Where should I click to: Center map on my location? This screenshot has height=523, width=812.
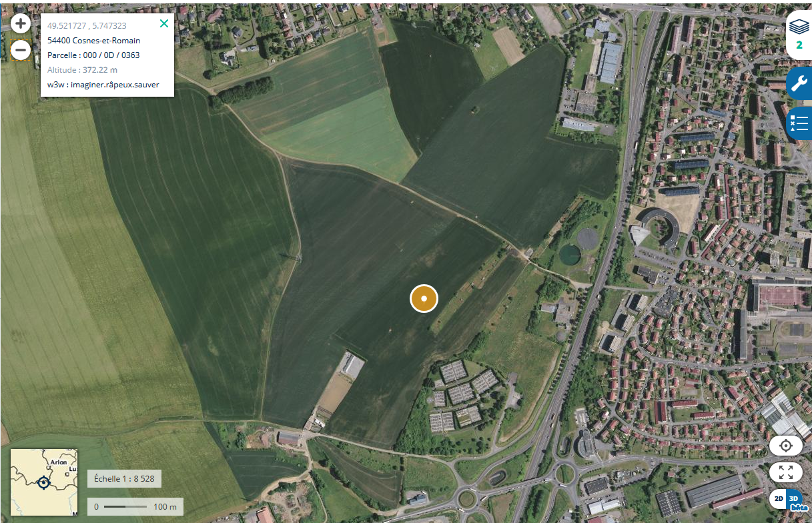pos(786,446)
